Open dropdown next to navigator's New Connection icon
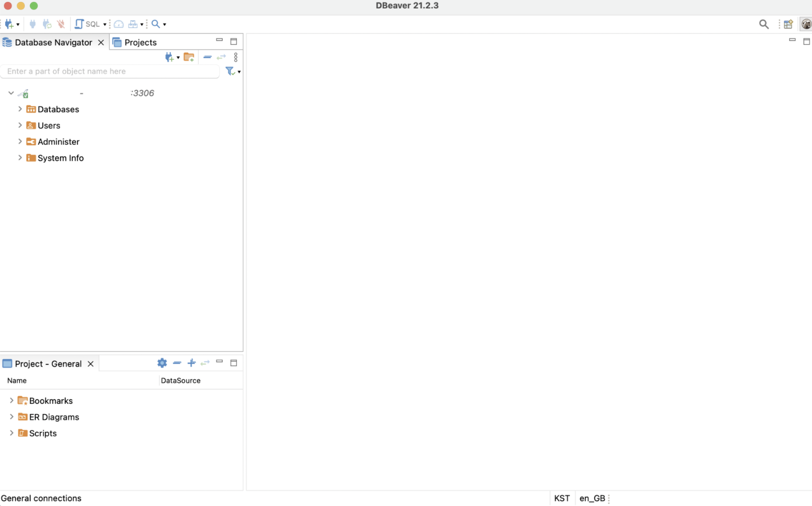Viewport: 812px width, 506px height. 178,58
